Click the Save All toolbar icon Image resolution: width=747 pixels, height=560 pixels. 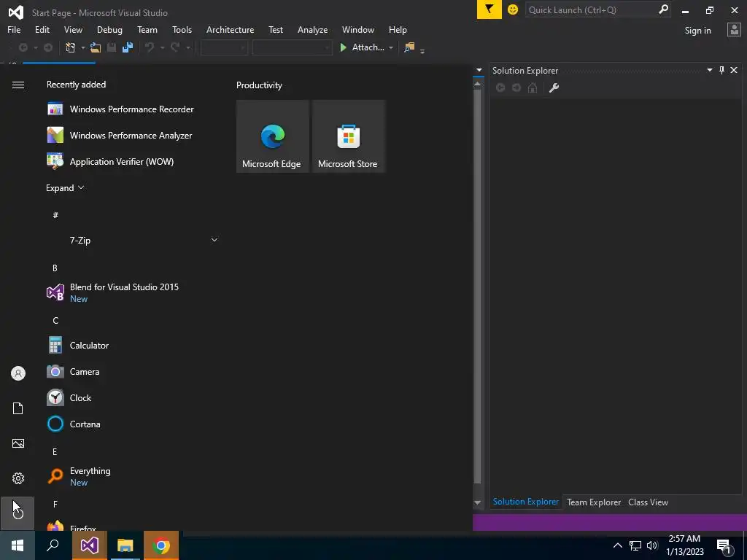click(127, 47)
